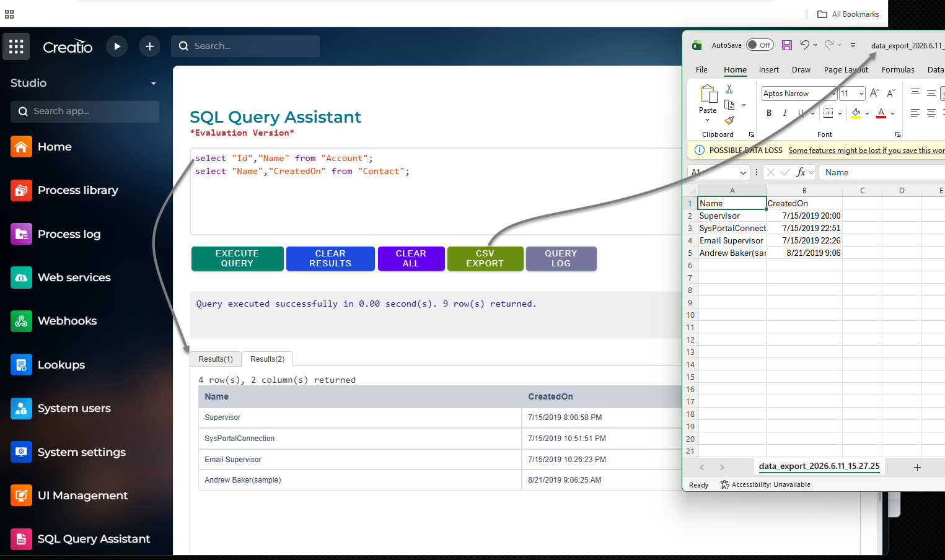
Task: Click the CLEAR RESULTS button
Action: tap(330, 258)
